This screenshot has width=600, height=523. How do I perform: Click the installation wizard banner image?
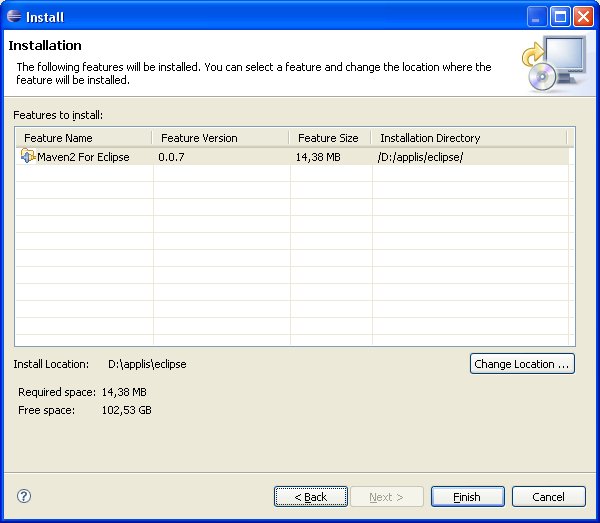tap(553, 64)
